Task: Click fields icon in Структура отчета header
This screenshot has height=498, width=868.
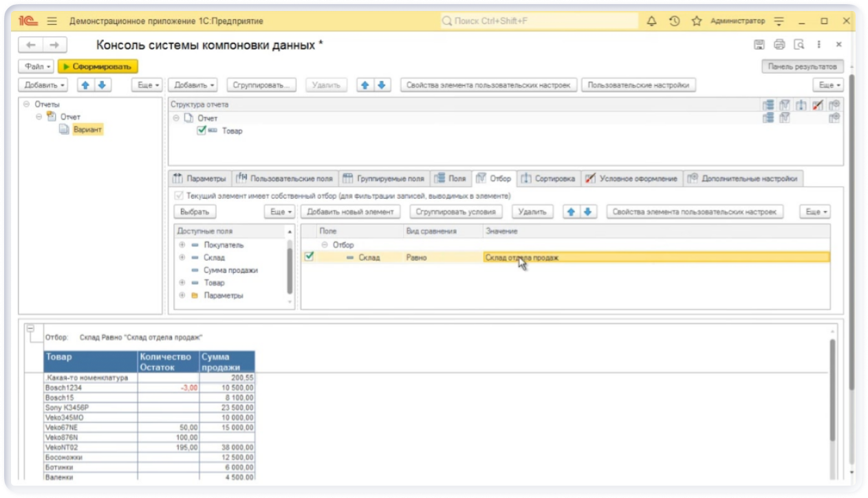Action: [x=768, y=105]
